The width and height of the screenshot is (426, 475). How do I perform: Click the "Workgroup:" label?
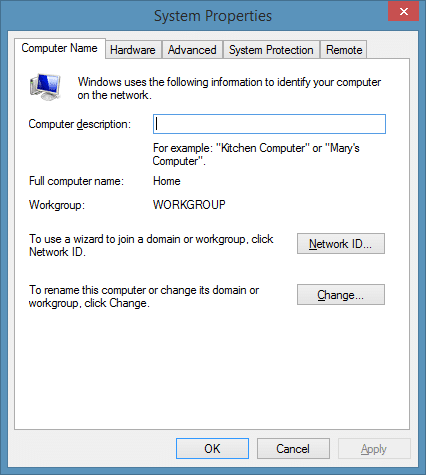pos(57,205)
